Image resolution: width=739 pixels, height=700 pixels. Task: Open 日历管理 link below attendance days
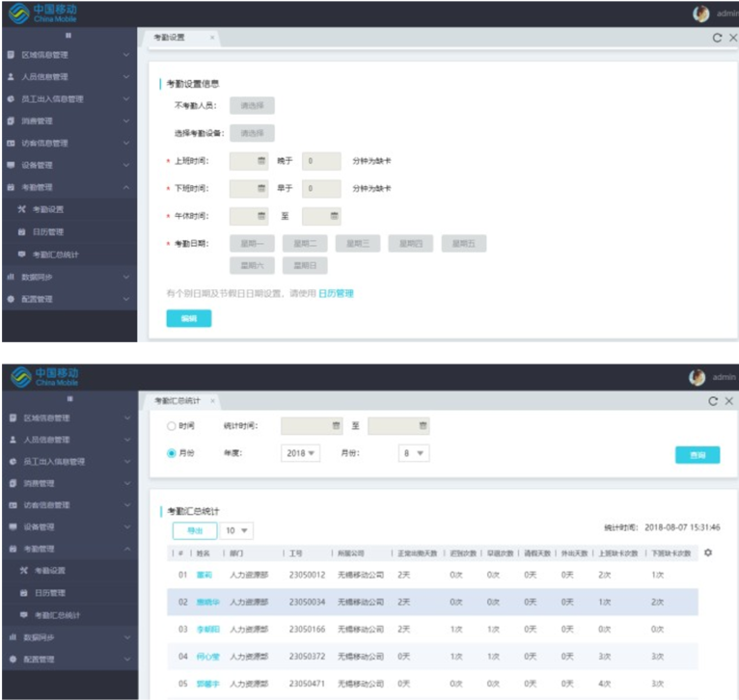point(336,293)
